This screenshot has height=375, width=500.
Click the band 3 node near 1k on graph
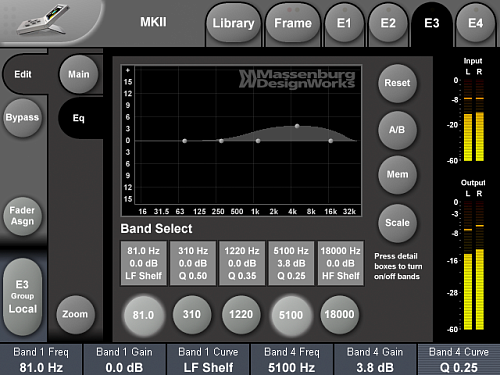[x=258, y=141]
